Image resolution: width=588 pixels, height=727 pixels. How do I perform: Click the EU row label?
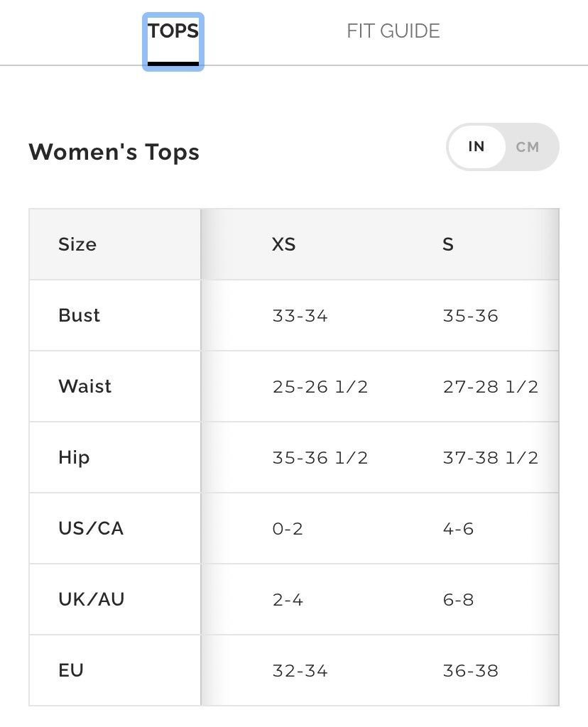coord(70,670)
